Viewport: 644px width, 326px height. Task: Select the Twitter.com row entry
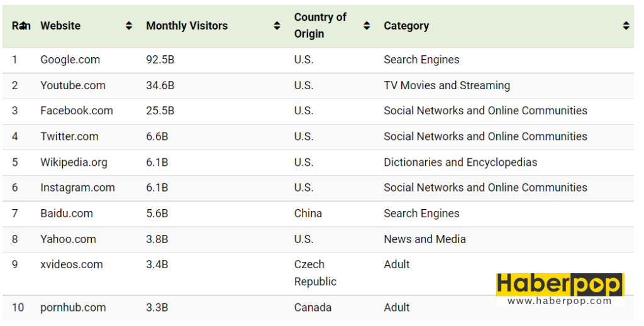click(x=69, y=136)
